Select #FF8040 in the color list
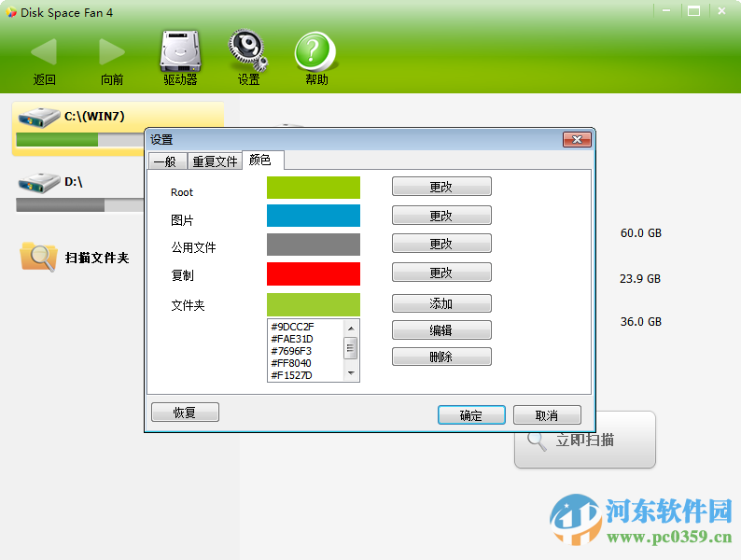Image resolution: width=741 pixels, height=560 pixels. point(291,363)
